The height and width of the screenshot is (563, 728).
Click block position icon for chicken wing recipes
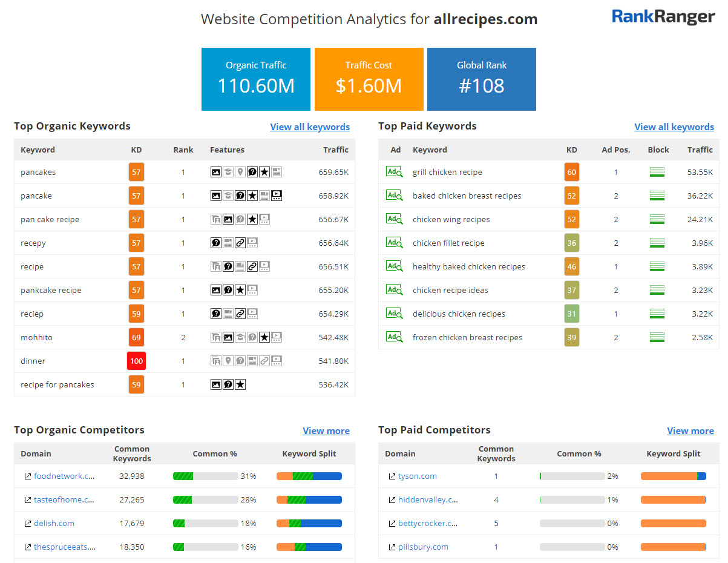coord(657,219)
